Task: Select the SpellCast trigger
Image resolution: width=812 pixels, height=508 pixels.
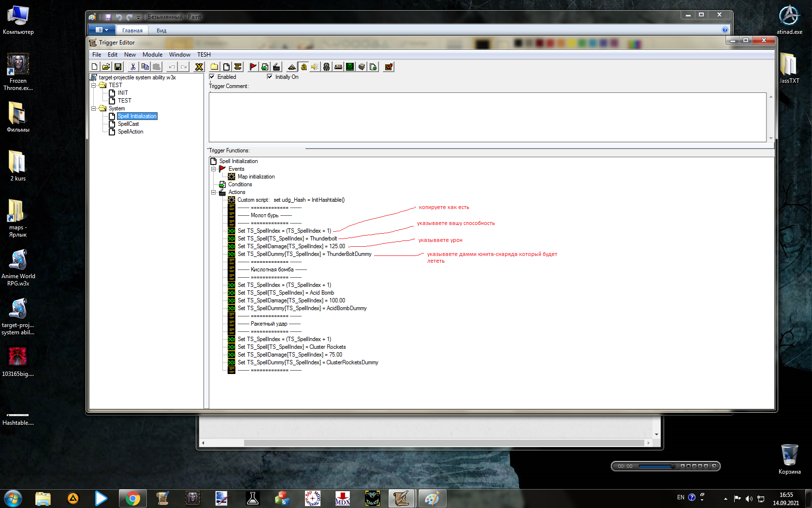Action: click(128, 124)
